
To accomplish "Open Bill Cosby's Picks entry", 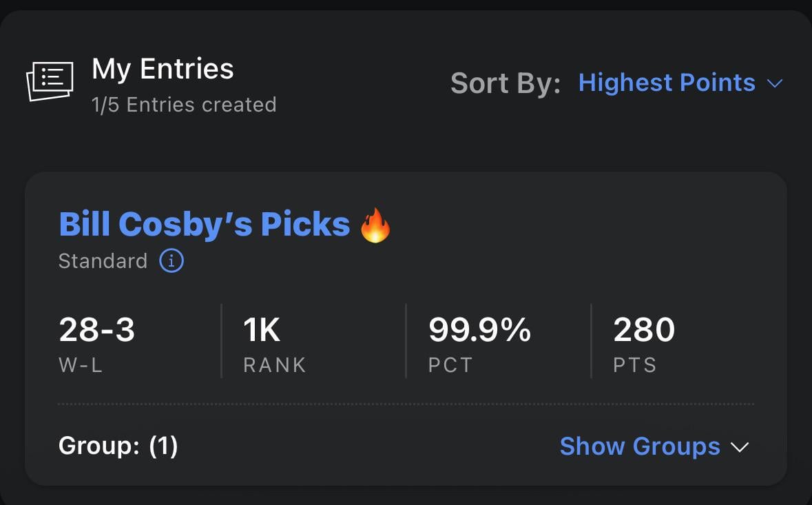I will click(204, 223).
